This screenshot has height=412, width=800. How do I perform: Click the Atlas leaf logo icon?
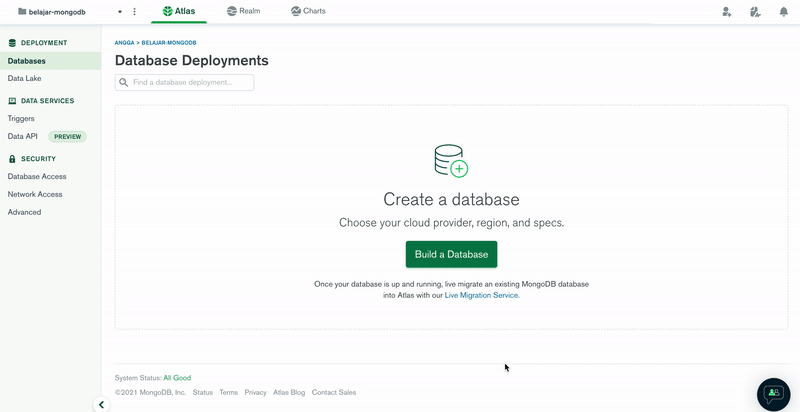[x=167, y=11]
